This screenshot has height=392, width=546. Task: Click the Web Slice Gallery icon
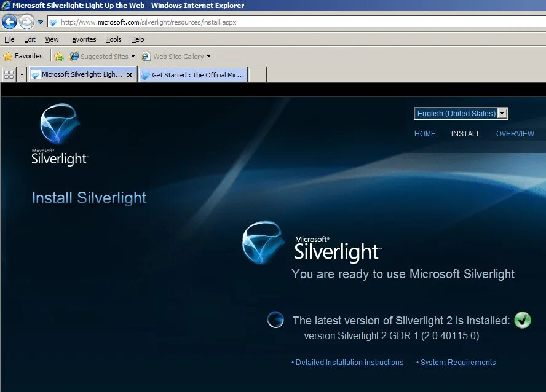point(146,56)
